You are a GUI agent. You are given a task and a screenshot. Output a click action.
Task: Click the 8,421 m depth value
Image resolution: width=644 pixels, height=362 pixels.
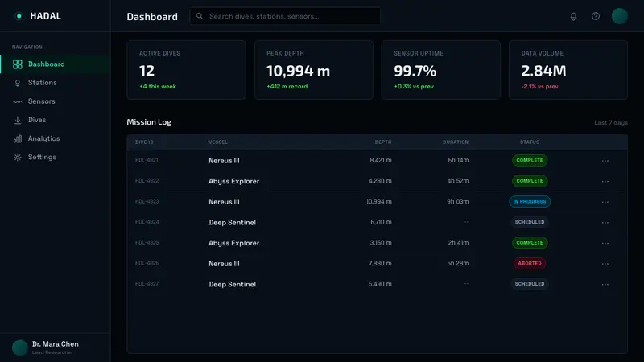[x=380, y=160]
